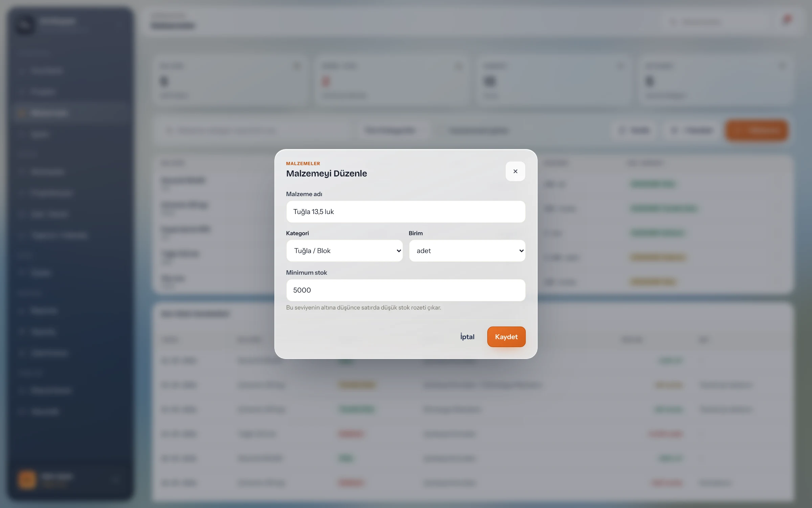Viewport: 812px width, 508px height.
Task: Click the Minimum stok input field
Action: [406, 290]
